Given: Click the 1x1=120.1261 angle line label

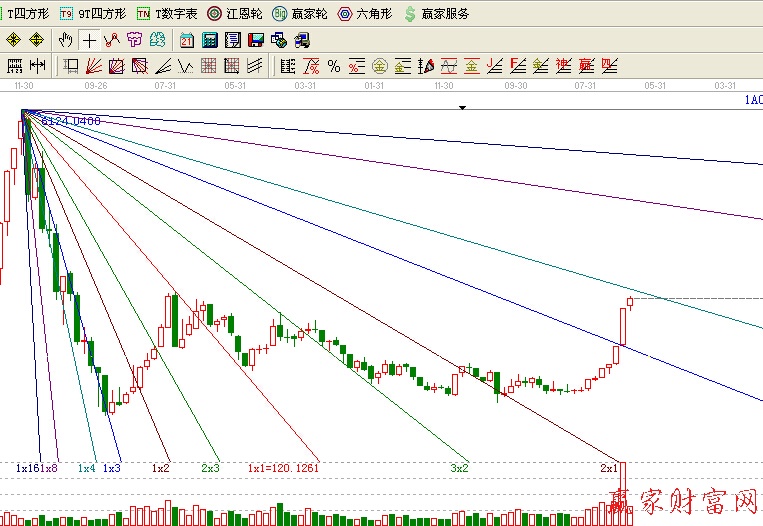Looking at the screenshot, I should coord(284,468).
